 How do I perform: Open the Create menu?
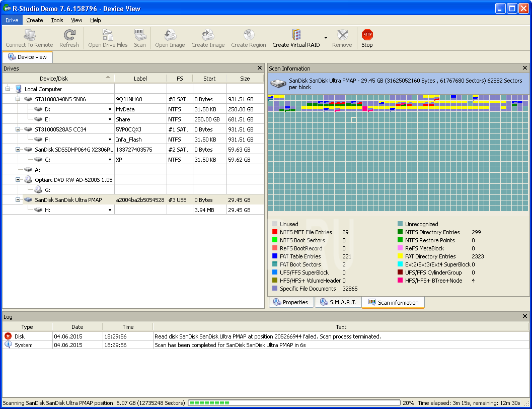point(35,20)
